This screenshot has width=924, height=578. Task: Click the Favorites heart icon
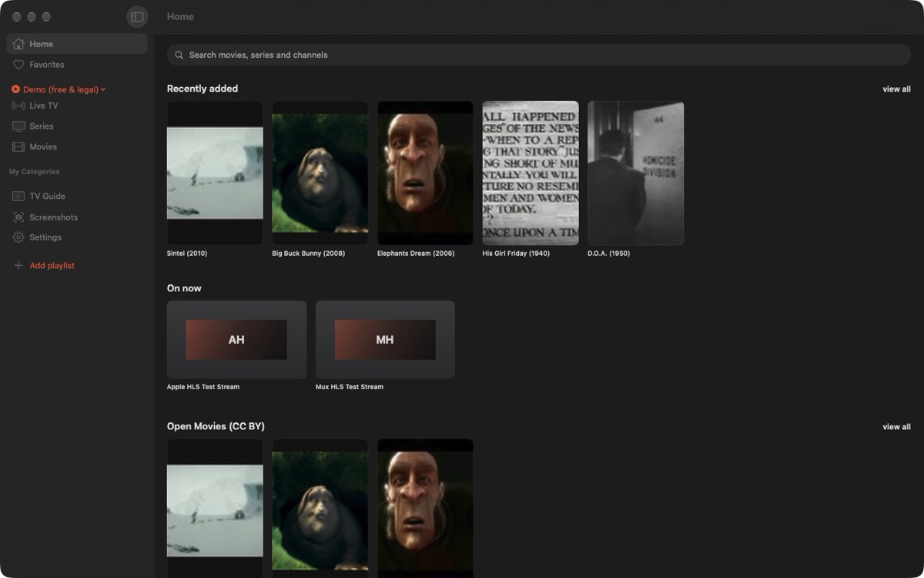tap(18, 65)
